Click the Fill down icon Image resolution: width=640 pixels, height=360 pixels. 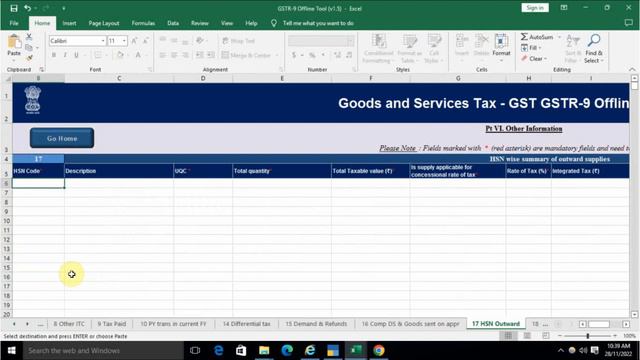524,48
